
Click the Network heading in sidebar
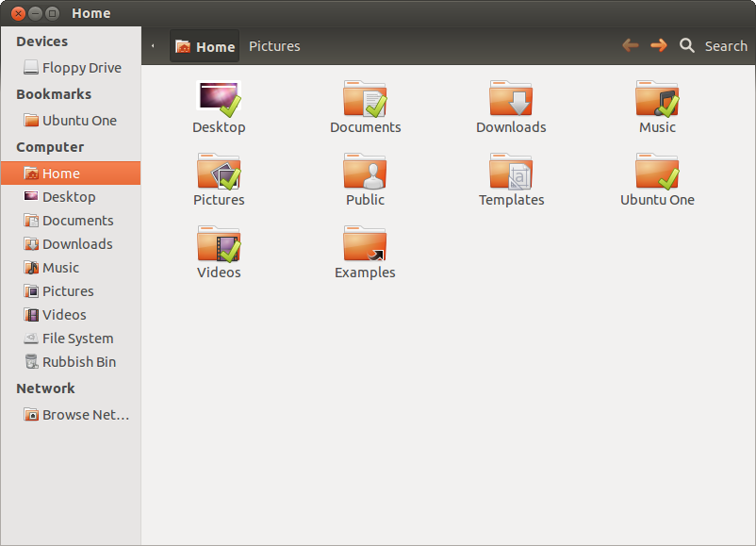click(45, 389)
